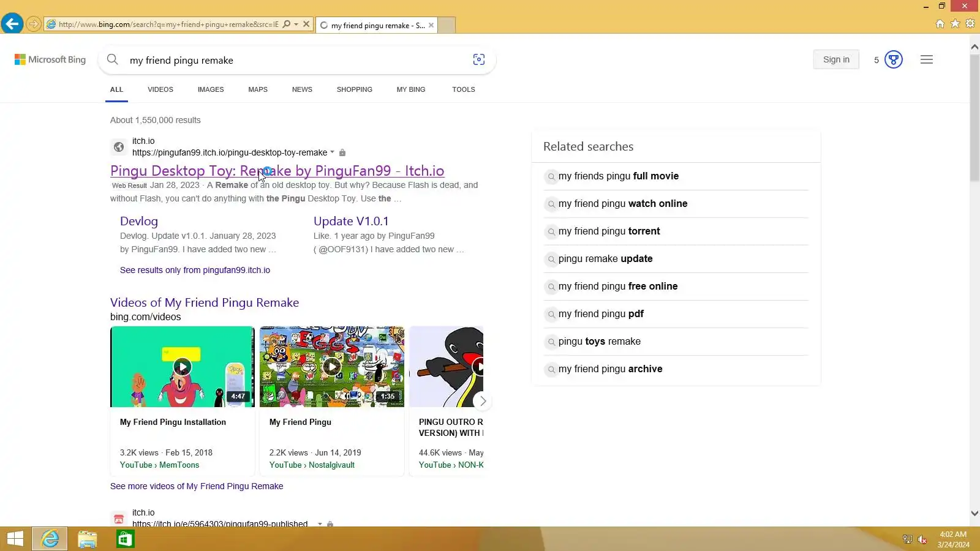Switch to the NEWS tab
The height and width of the screenshot is (551, 980).
(302, 89)
